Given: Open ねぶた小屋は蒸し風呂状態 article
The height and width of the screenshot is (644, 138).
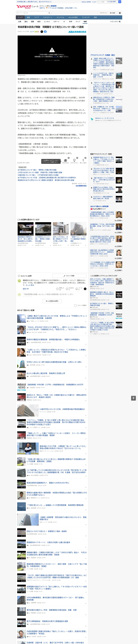Looking at the screenshot, I should coord(46,373).
